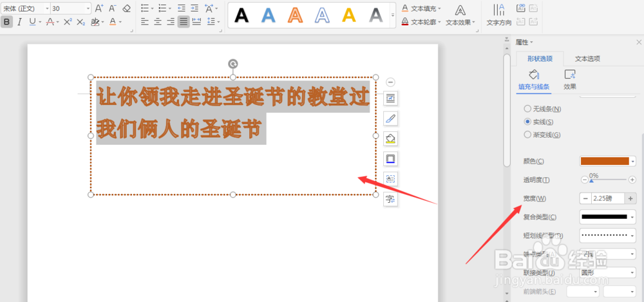
Task: Select the 渐变线 radio option
Action: coord(542,135)
